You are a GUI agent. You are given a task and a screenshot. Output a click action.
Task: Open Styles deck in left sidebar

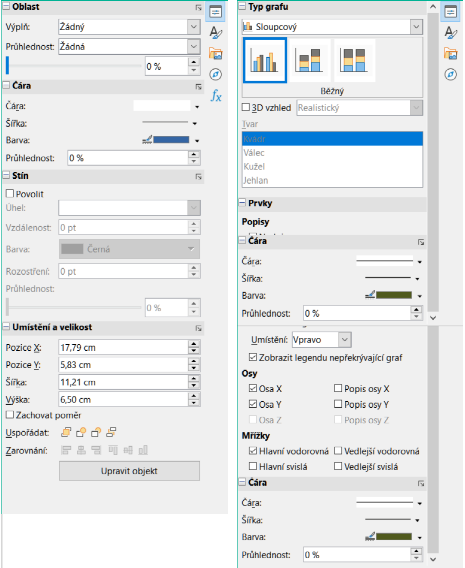coord(216,33)
